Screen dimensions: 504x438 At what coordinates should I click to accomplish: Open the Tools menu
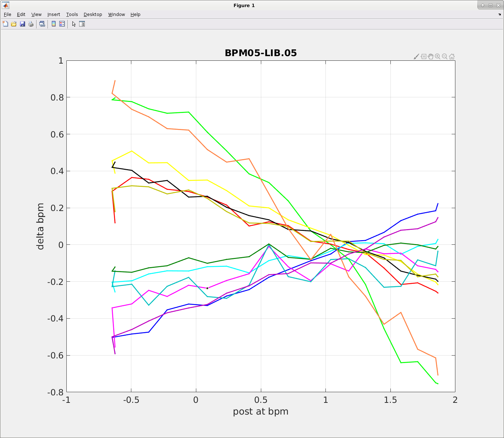[72, 15]
